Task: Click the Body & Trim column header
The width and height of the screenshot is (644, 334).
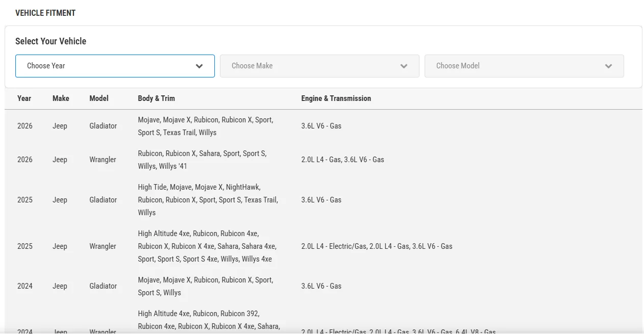Action: [156, 98]
